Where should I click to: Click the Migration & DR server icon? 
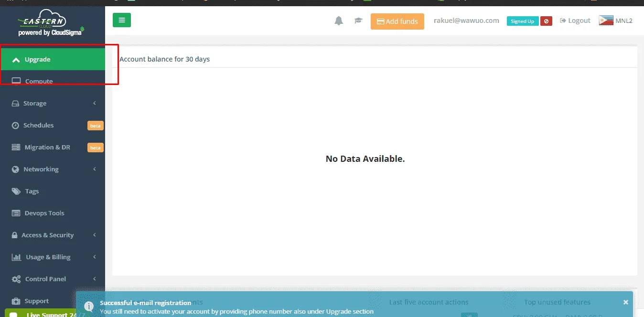pyautogui.click(x=16, y=147)
